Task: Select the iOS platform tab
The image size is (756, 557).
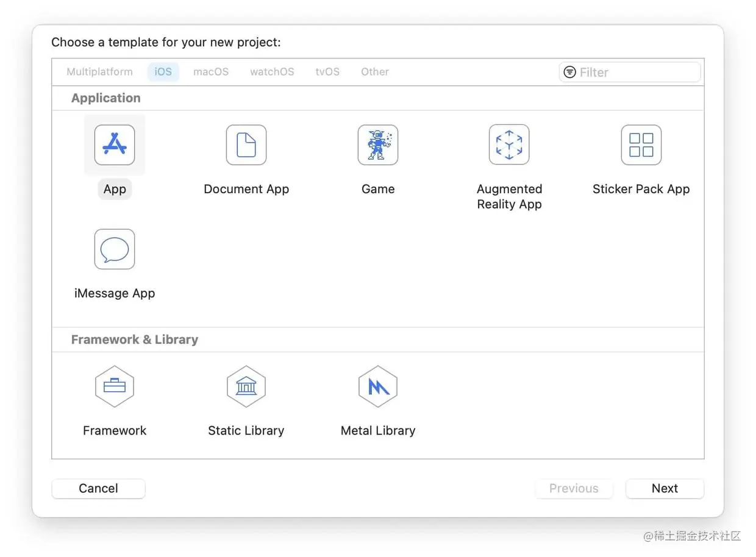Action: (163, 72)
